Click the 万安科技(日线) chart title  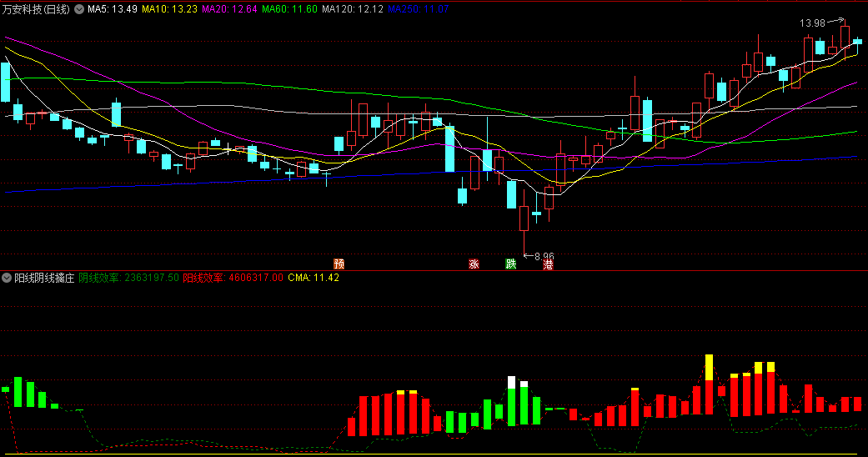(x=37, y=9)
